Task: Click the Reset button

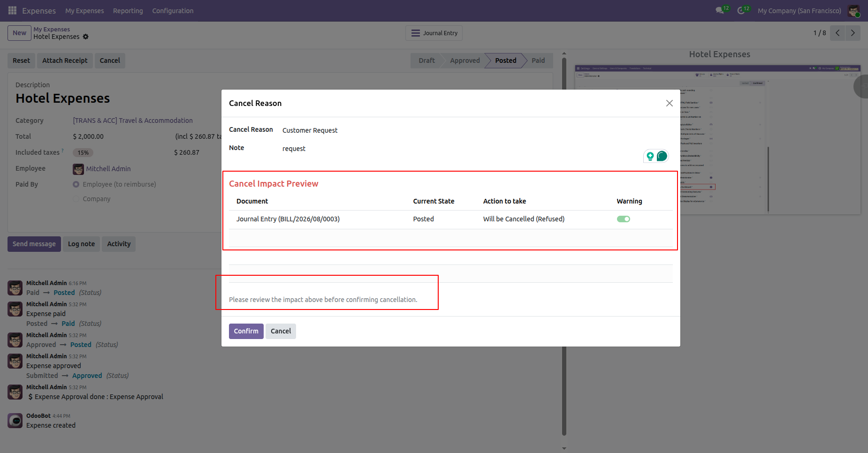Action: coord(21,60)
